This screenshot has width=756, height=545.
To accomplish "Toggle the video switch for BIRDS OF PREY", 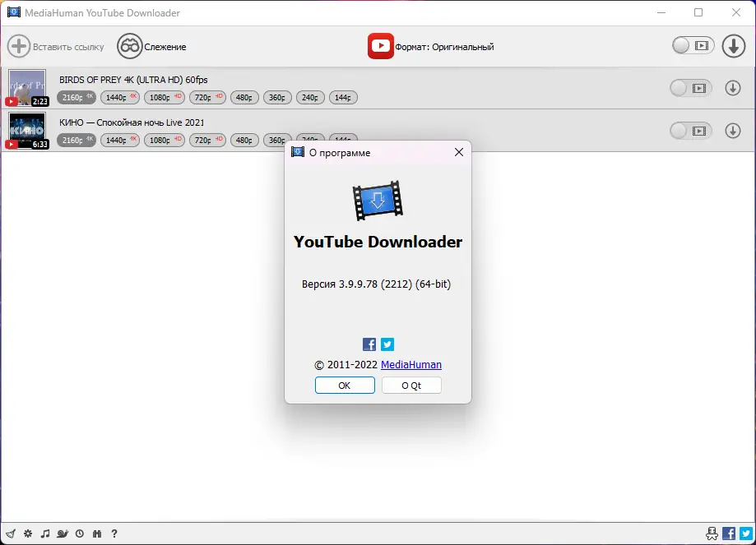I will coord(690,88).
